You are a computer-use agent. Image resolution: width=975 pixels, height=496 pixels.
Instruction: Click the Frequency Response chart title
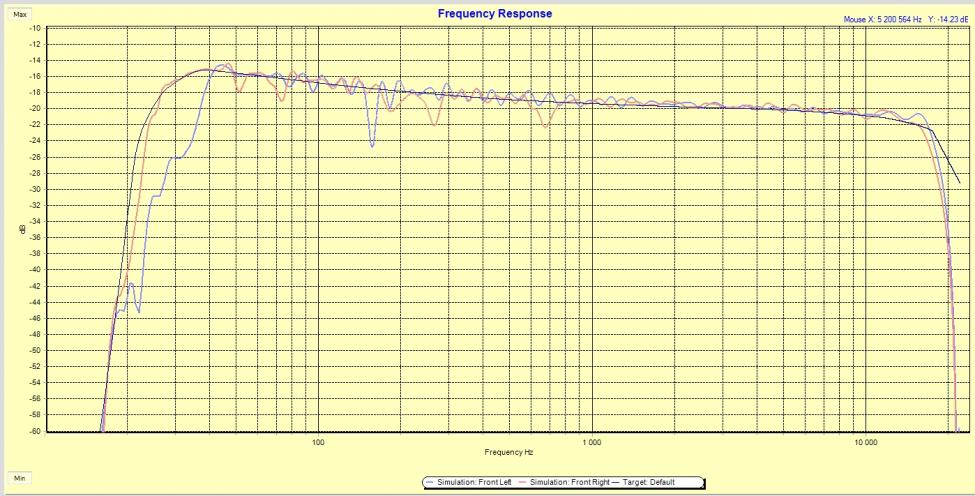click(494, 13)
